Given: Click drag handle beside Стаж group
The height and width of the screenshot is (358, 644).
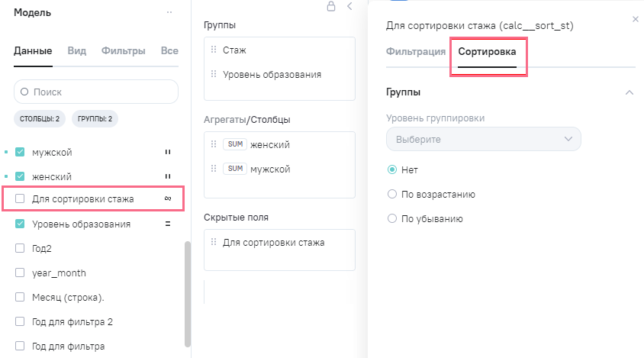Looking at the screenshot, I should [214, 50].
